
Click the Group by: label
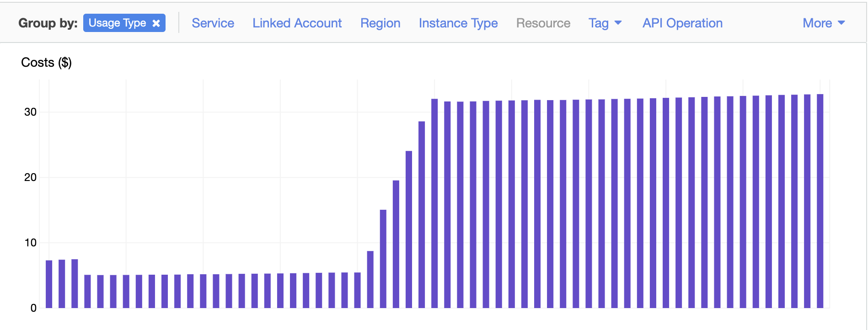pos(48,23)
